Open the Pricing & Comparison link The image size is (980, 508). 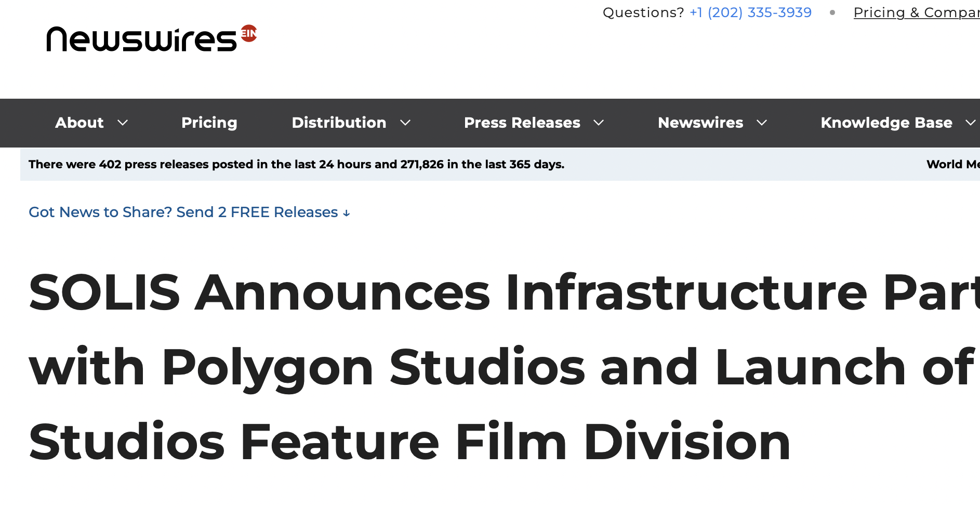917,12
